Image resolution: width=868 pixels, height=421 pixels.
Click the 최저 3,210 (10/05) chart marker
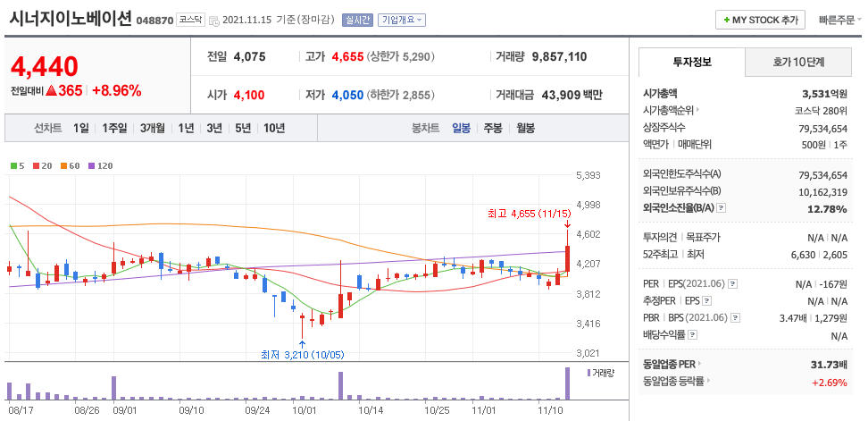pos(302,355)
